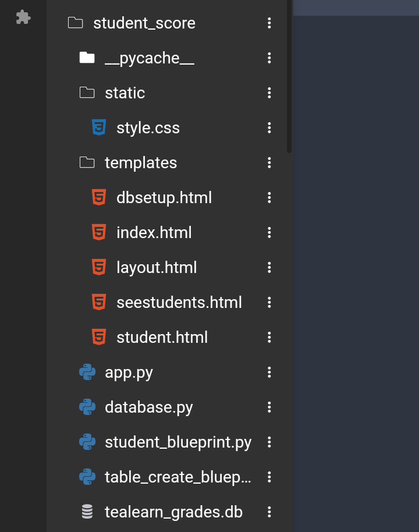The width and height of the screenshot is (419, 532).
Task: Open student_blueprint.py file
Action: coord(178,442)
